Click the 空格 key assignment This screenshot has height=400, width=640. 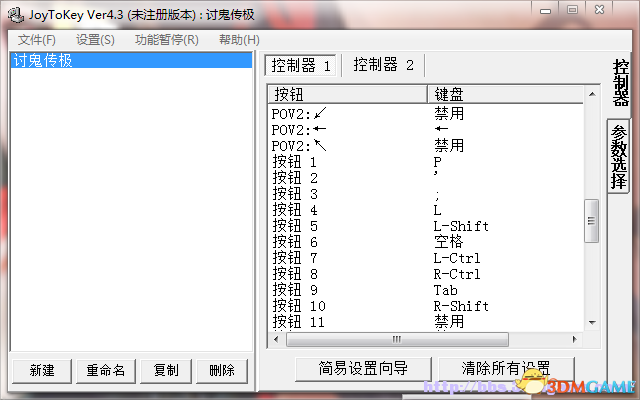click(x=449, y=242)
